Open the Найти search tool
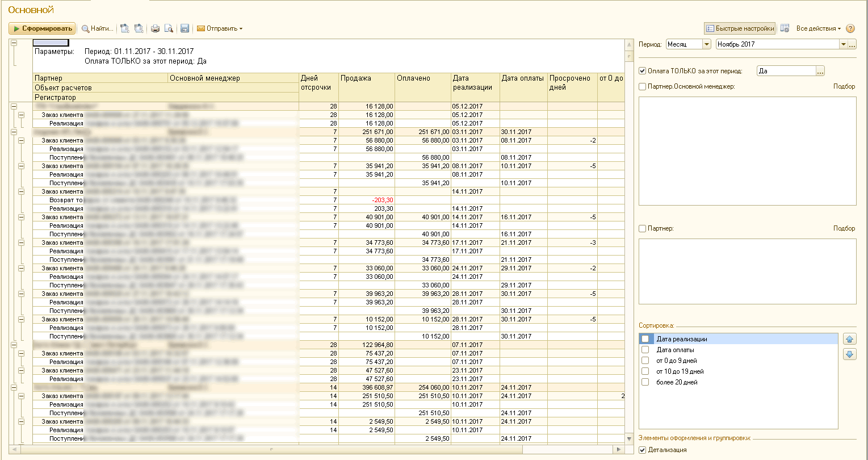The image size is (868, 460). click(x=98, y=28)
